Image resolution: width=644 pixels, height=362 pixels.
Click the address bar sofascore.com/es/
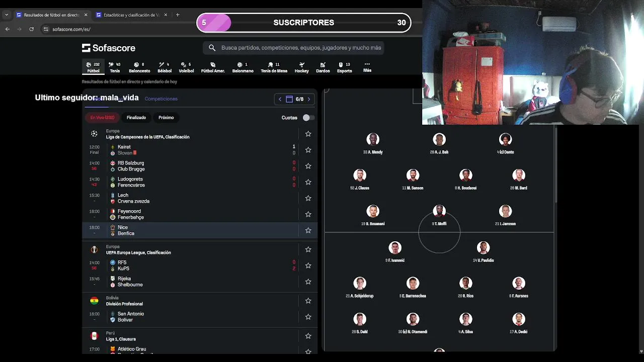tap(71, 29)
